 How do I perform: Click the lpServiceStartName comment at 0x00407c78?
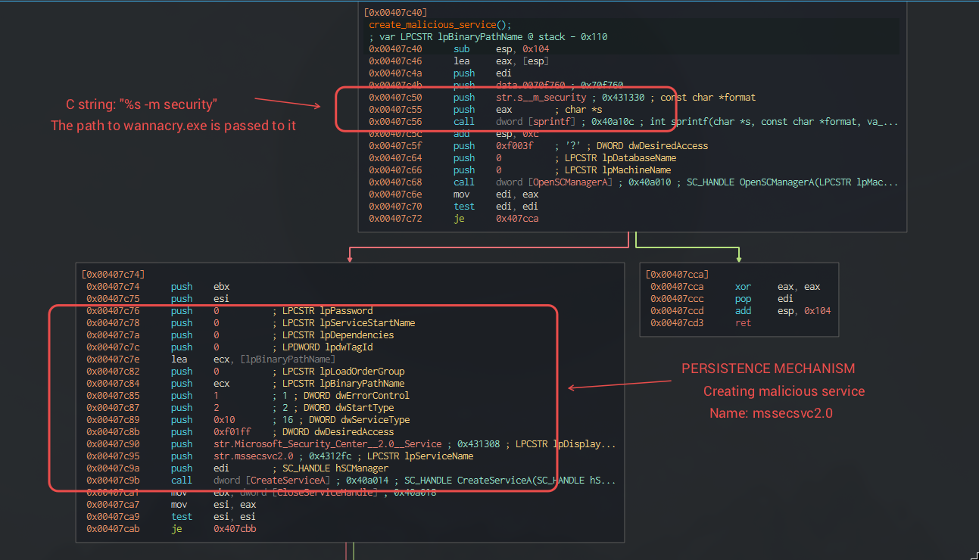pos(344,323)
